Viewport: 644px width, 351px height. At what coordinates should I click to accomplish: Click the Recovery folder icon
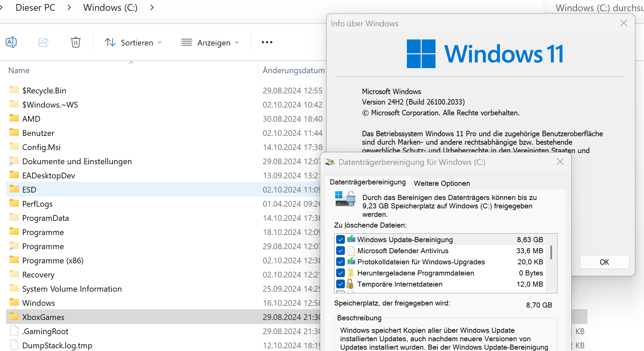[14, 274]
